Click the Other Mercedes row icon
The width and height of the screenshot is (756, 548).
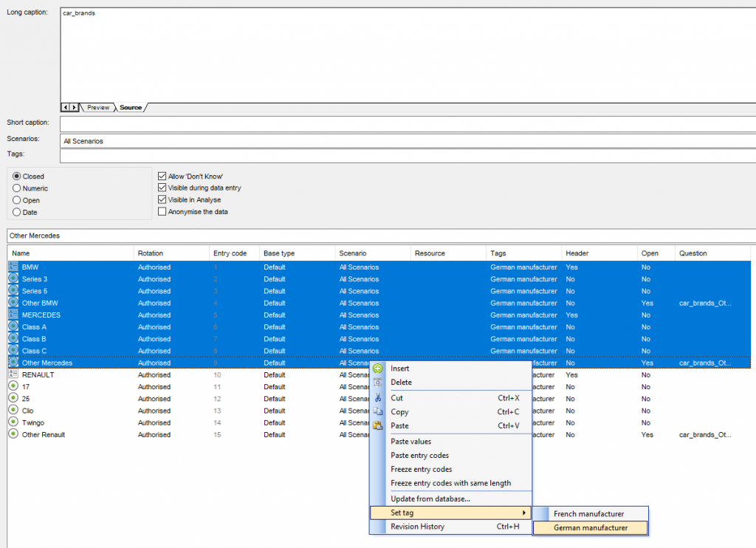[x=13, y=363]
